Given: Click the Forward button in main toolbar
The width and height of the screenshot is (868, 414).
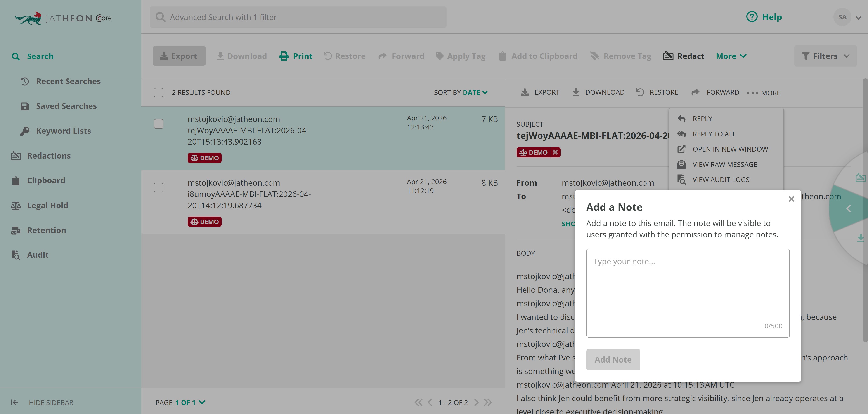Looking at the screenshot, I should (x=401, y=56).
